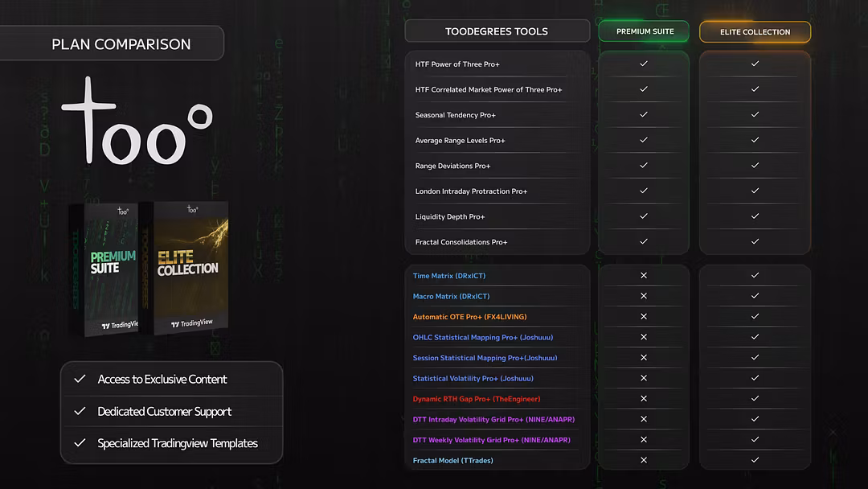
Task: Click Premium Suite checkmark for HTF Correlated Market row
Action: (644, 89)
